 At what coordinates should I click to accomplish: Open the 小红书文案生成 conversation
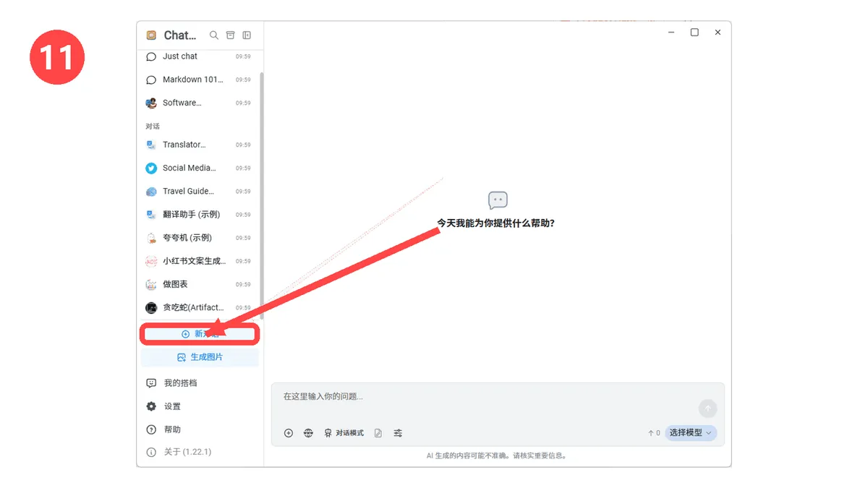click(199, 261)
